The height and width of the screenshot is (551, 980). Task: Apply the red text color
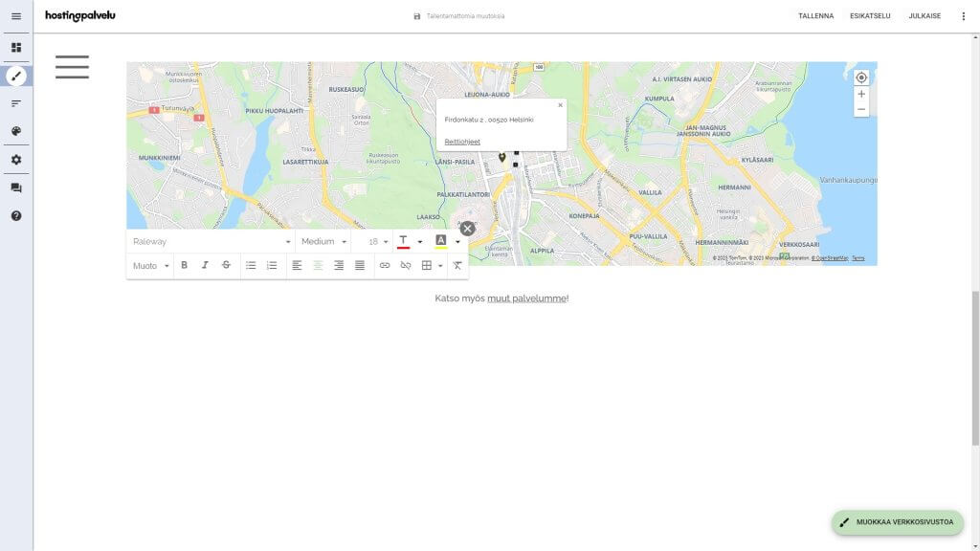click(403, 242)
